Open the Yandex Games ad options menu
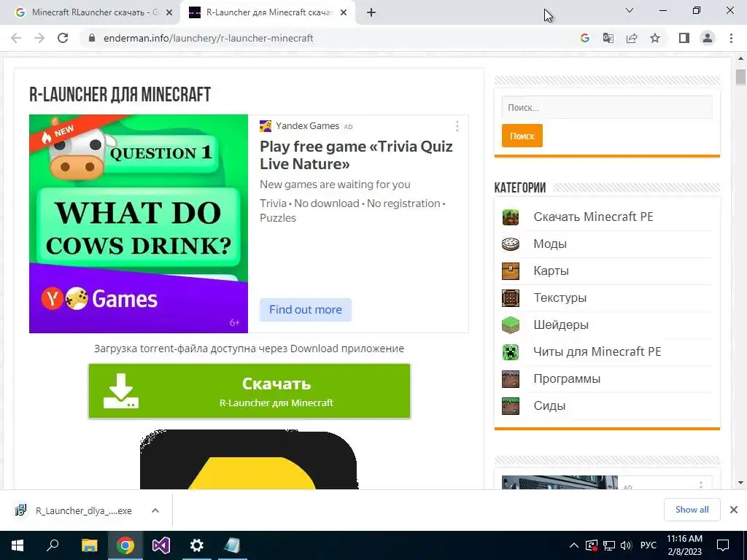Image resolution: width=747 pixels, height=560 pixels. pos(457,126)
